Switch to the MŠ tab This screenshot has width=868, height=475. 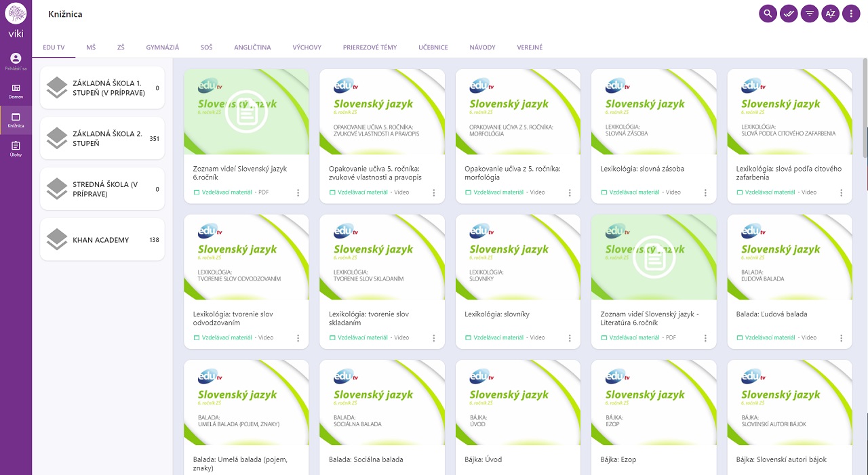pyautogui.click(x=91, y=47)
